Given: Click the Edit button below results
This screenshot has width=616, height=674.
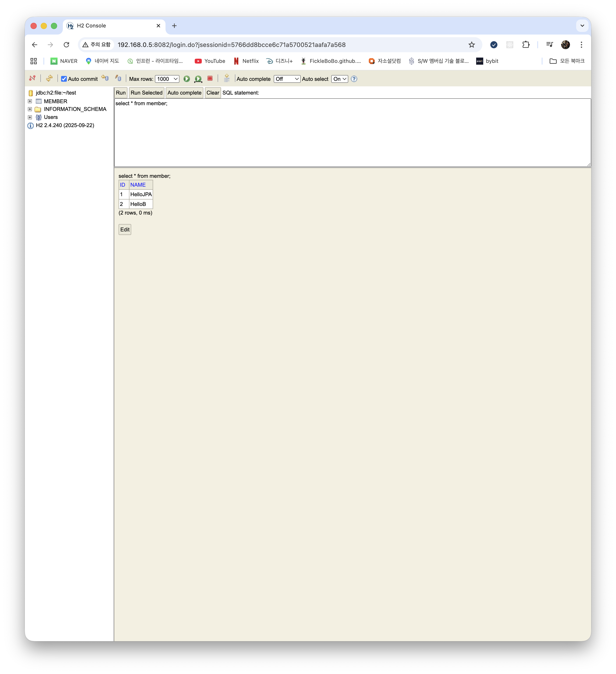Looking at the screenshot, I should pyautogui.click(x=125, y=229).
